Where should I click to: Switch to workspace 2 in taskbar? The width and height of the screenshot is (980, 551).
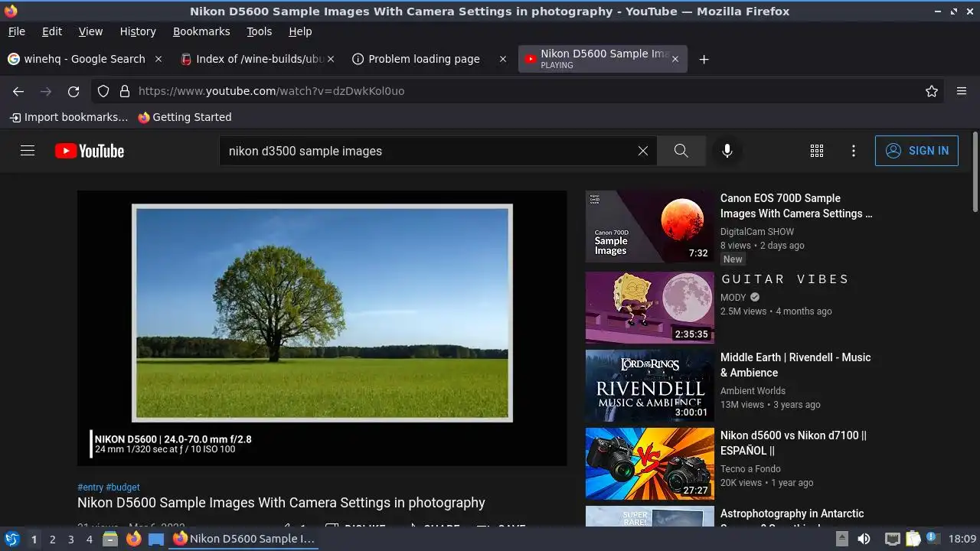[x=53, y=540]
